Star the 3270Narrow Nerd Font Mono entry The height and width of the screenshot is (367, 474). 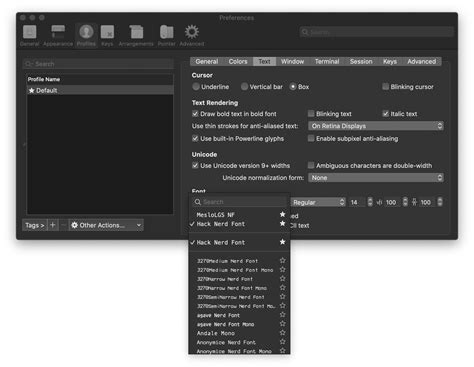click(283, 287)
